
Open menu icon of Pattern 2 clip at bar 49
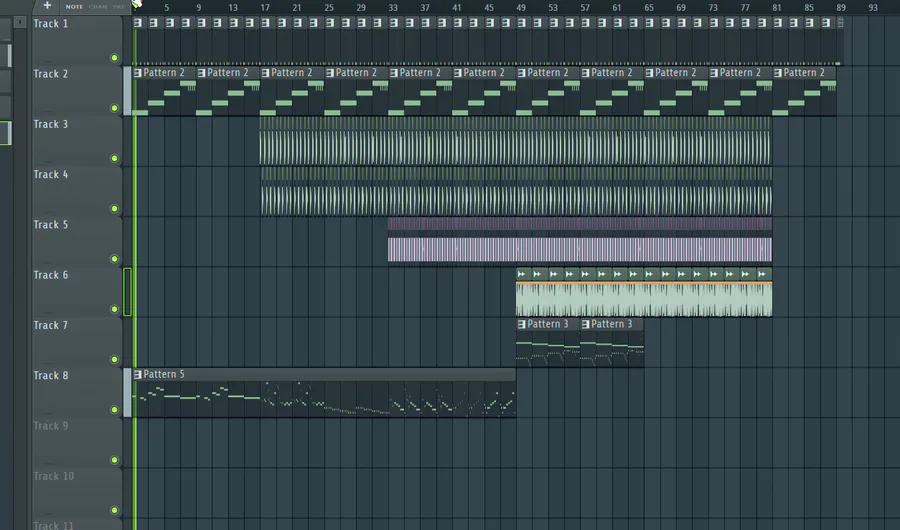(x=522, y=73)
